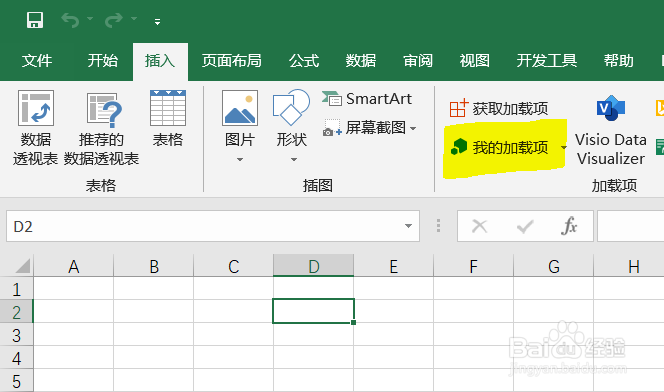Viewport: 664px width, 392px height.
Task: Click the Save icon in quick access toolbar
Action: point(35,20)
